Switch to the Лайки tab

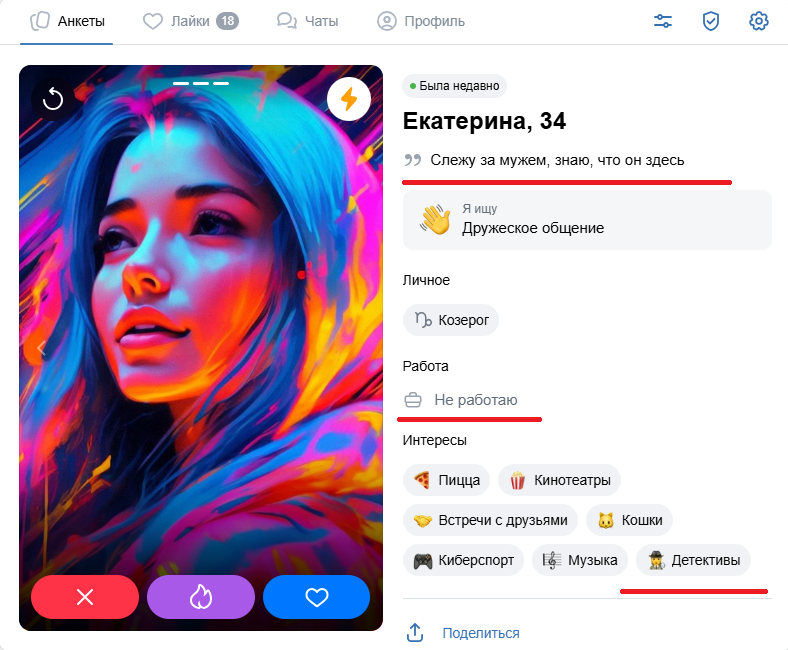point(190,21)
